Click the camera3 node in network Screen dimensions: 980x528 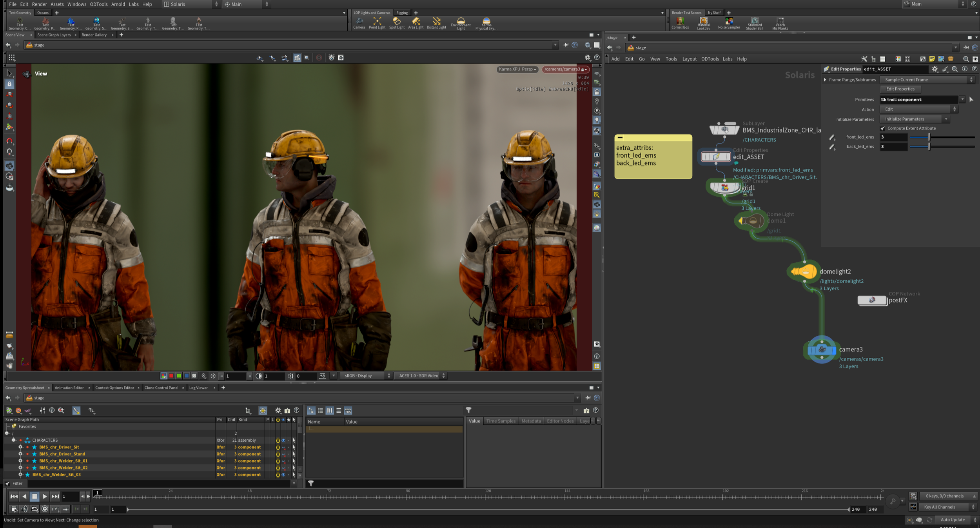click(822, 350)
